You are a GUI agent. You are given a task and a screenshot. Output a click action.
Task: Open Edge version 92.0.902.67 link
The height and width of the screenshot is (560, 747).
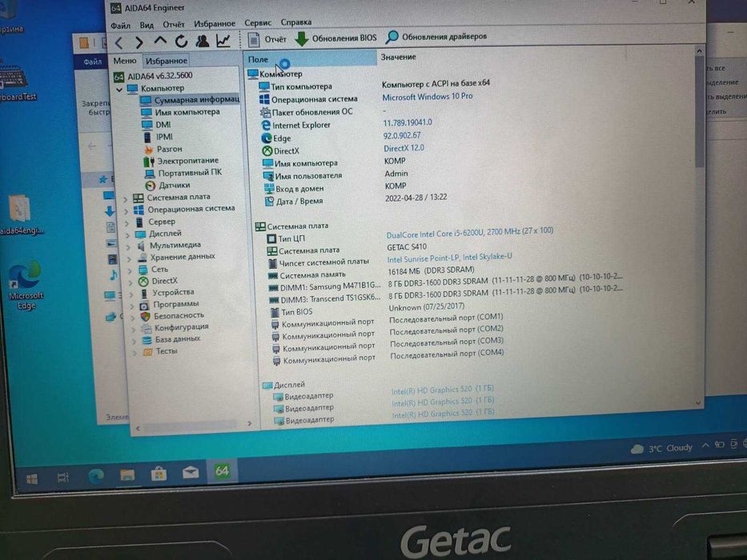(x=403, y=136)
